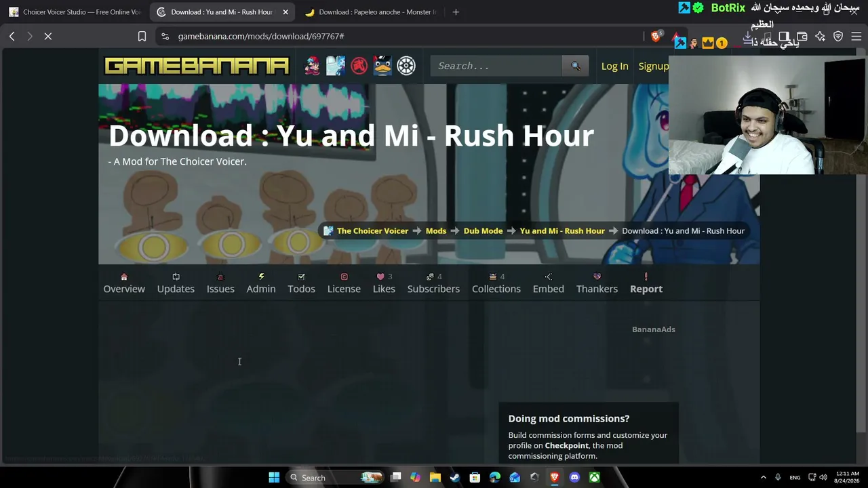Viewport: 868px width, 488px height.
Task: Open the Thankers tab
Action: [597, 283]
